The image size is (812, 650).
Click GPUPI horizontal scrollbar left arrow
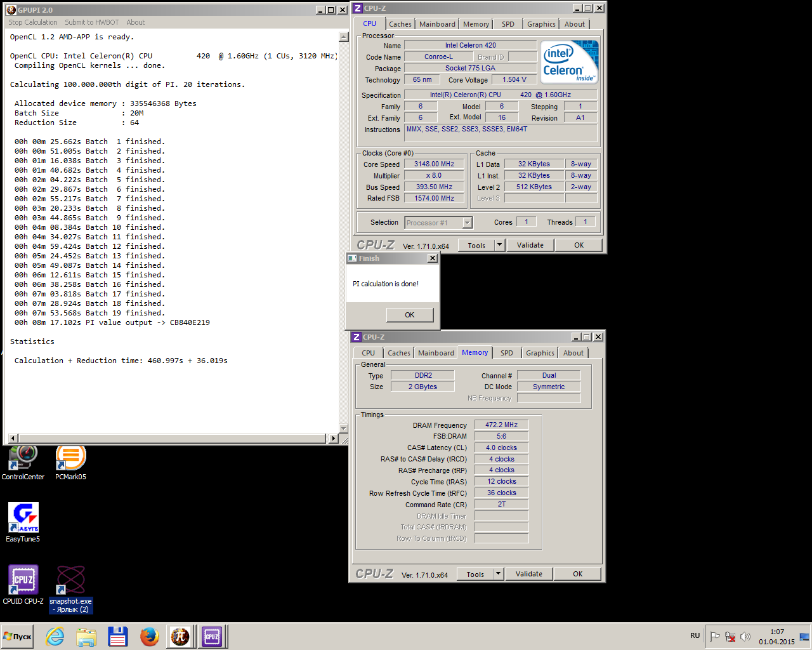tap(13, 438)
